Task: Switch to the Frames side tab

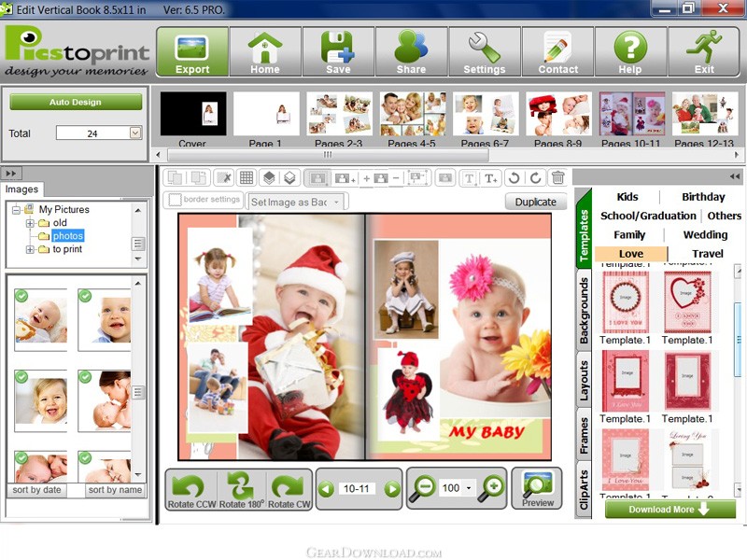Action: coord(584,435)
